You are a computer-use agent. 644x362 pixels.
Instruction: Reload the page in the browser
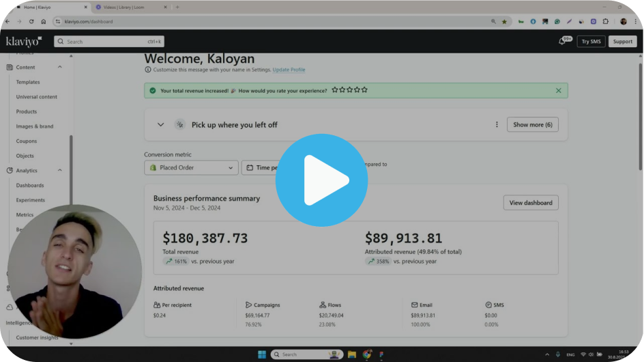click(x=31, y=21)
